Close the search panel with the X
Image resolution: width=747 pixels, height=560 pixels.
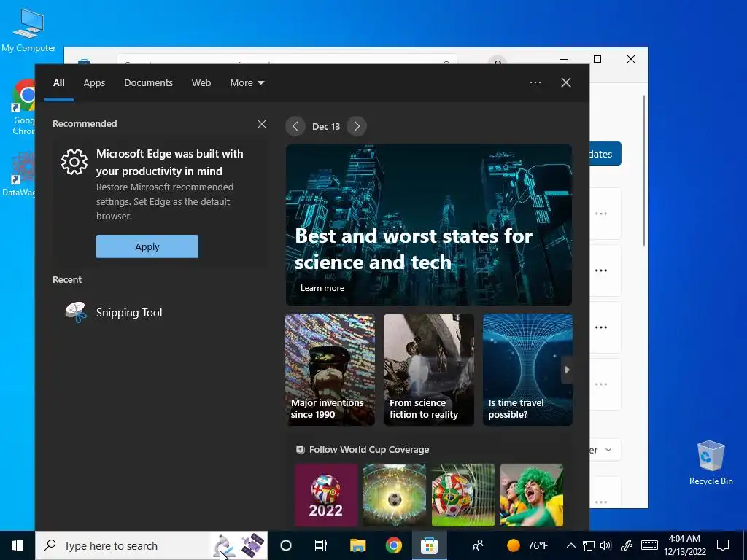[x=566, y=82]
